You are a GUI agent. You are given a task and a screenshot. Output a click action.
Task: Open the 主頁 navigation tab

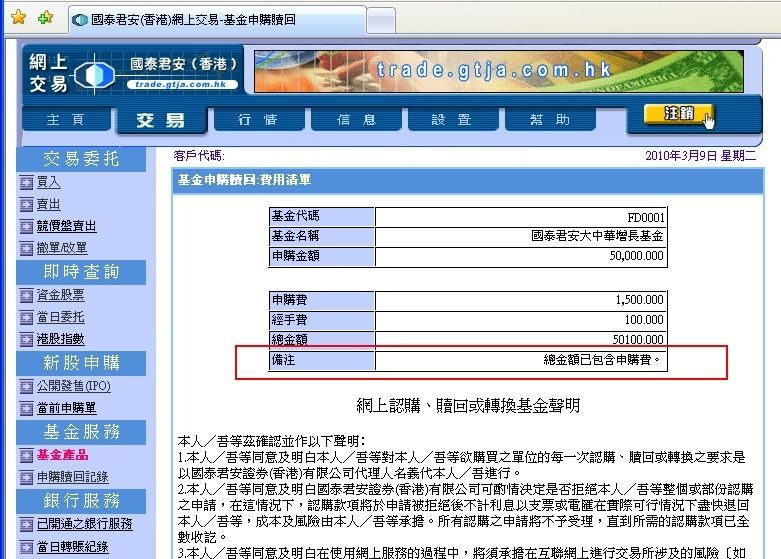[x=66, y=120]
